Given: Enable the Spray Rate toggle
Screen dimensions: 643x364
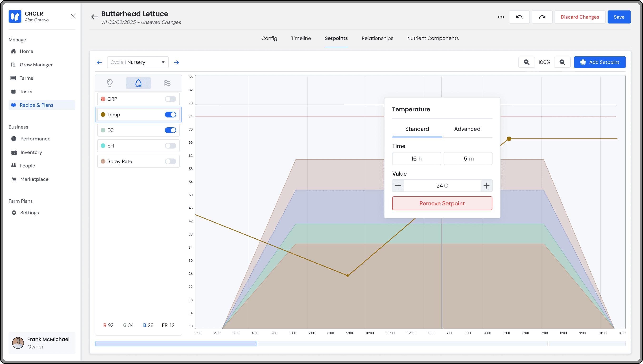Looking at the screenshot, I should pyautogui.click(x=170, y=161).
